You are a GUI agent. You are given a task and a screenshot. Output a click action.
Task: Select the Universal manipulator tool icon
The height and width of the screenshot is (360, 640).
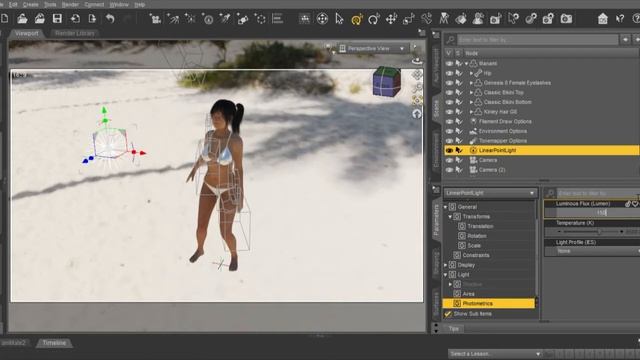[x=322, y=18]
